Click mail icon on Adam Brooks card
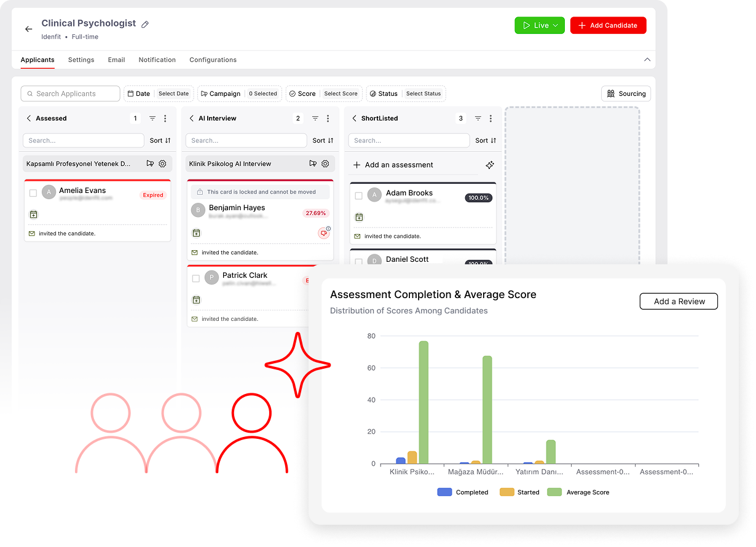 click(358, 236)
